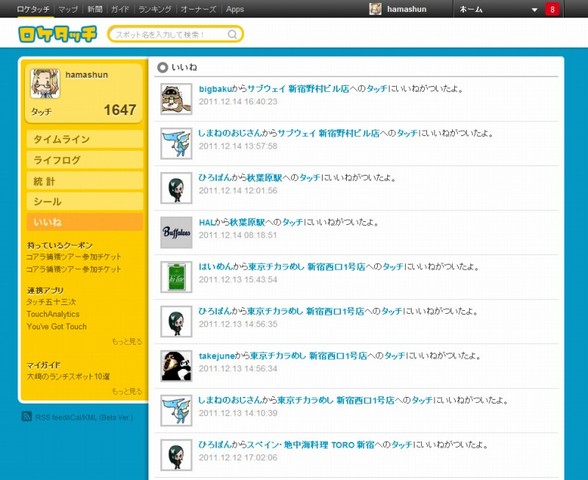Open オーナーズ in top navigation
The width and height of the screenshot is (588, 480).
pos(198,9)
